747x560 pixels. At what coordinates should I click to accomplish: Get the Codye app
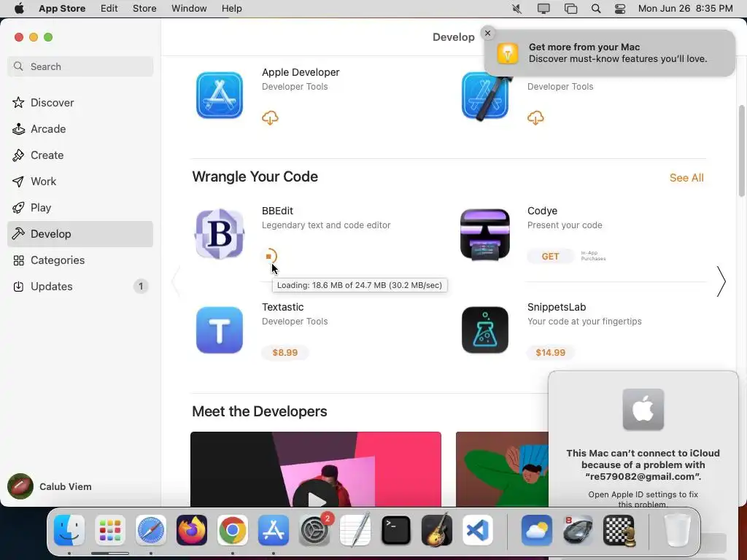tap(550, 256)
